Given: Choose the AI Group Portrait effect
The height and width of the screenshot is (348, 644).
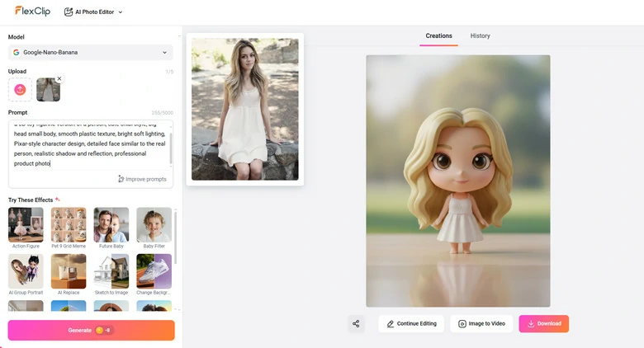Looking at the screenshot, I should pyautogui.click(x=26, y=274).
